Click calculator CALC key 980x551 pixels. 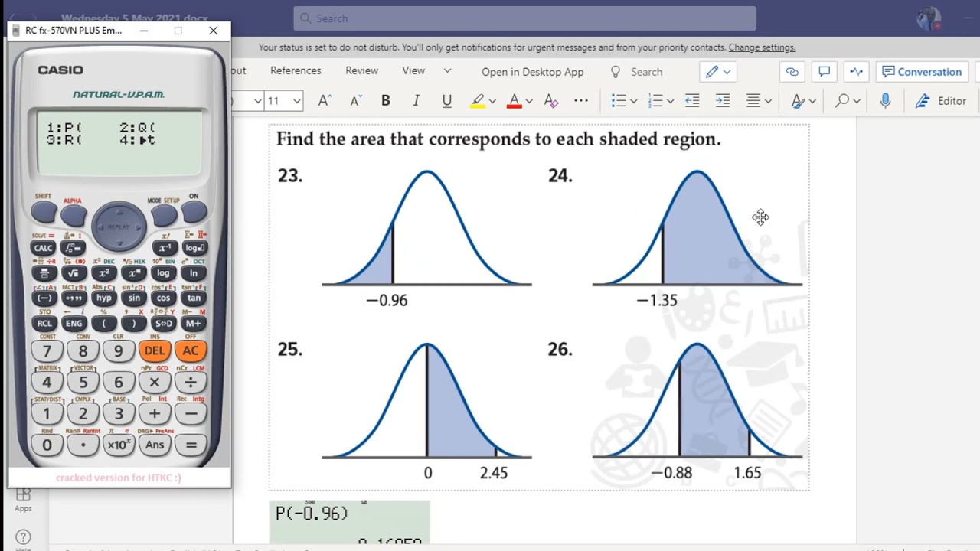point(44,248)
